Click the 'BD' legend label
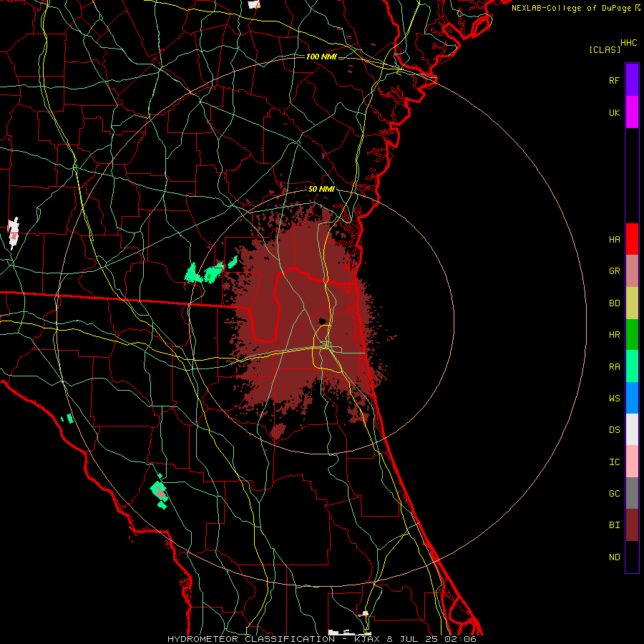The height and width of the screenshot is (644, 644). 614,303
